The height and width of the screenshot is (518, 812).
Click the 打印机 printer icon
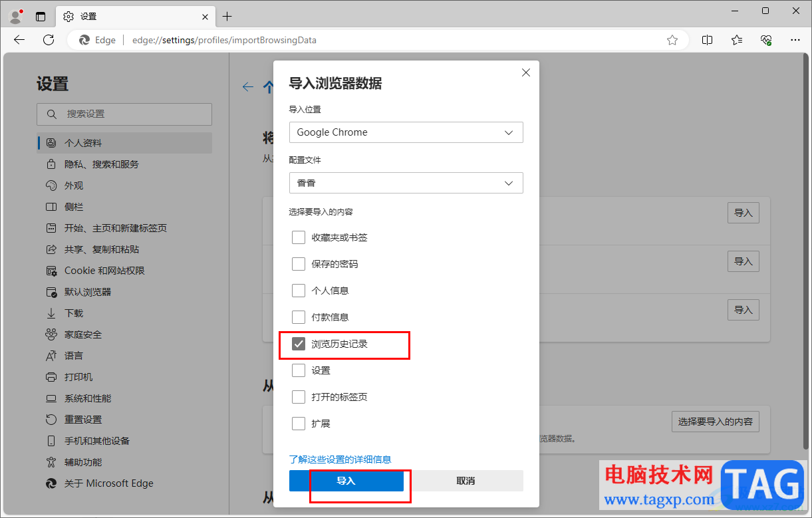pyautogui.click(x=53, y=376)
